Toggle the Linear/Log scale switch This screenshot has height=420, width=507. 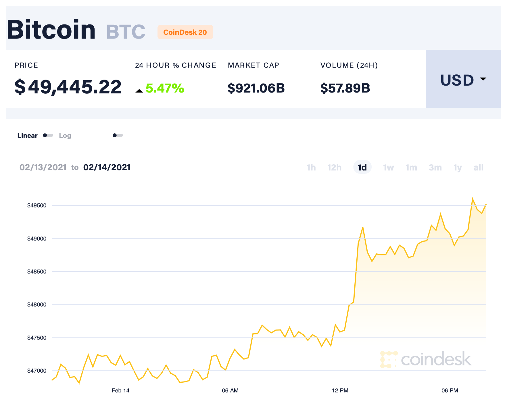[48, 135]
